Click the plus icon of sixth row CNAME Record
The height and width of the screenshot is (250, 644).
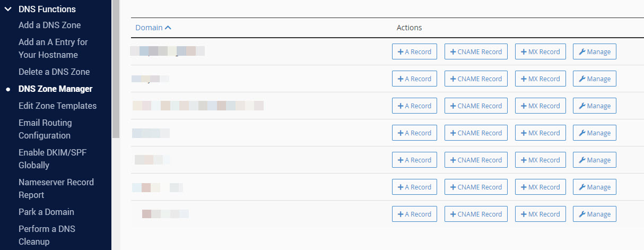click(x=453, y=187)
